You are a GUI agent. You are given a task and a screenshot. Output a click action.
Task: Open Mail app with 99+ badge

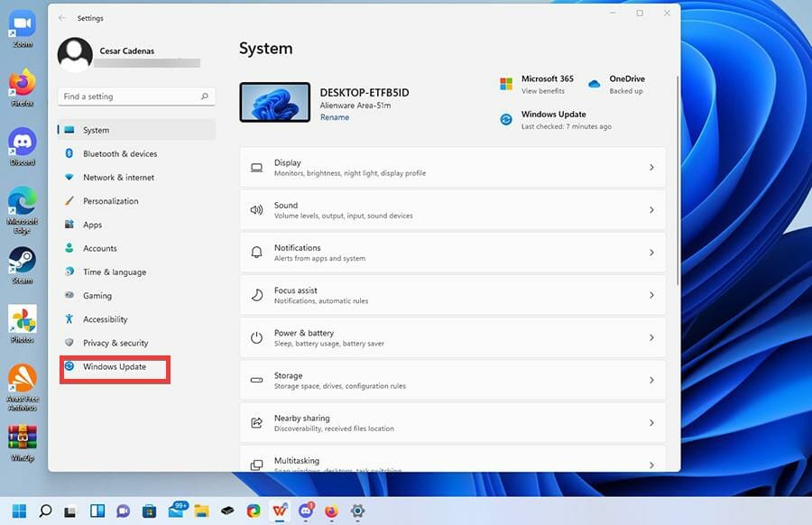(x=177, y=510)
